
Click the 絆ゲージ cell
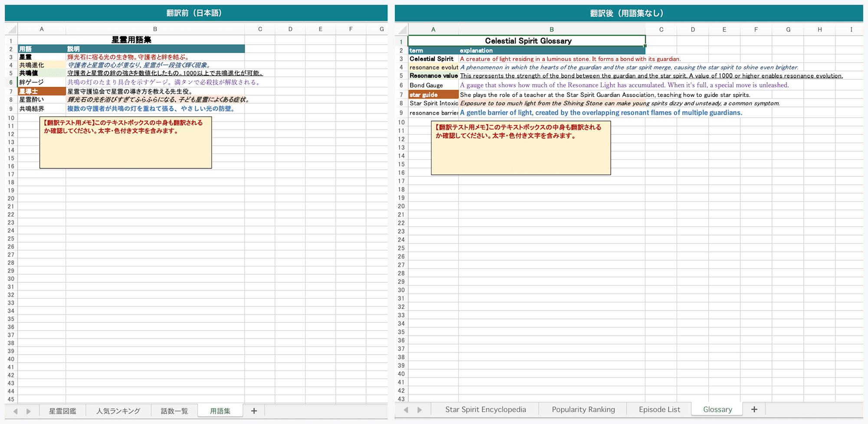tap(42, 82)
